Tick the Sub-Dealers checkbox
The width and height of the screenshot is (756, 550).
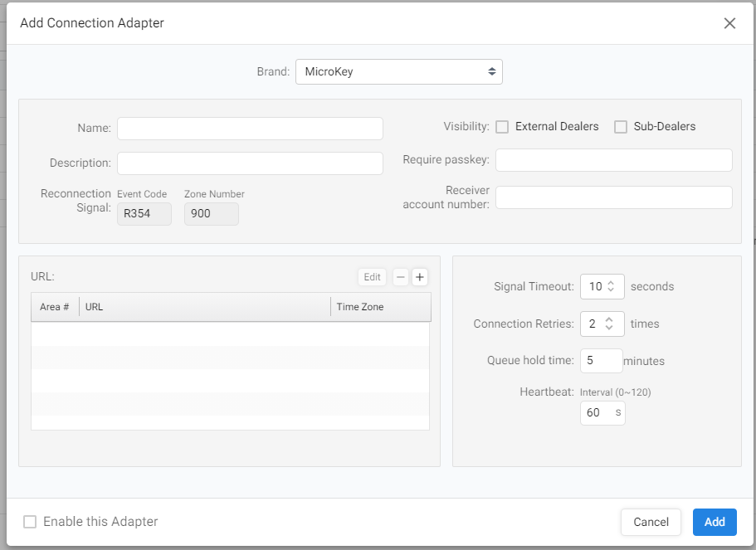[x=621, y=127]
